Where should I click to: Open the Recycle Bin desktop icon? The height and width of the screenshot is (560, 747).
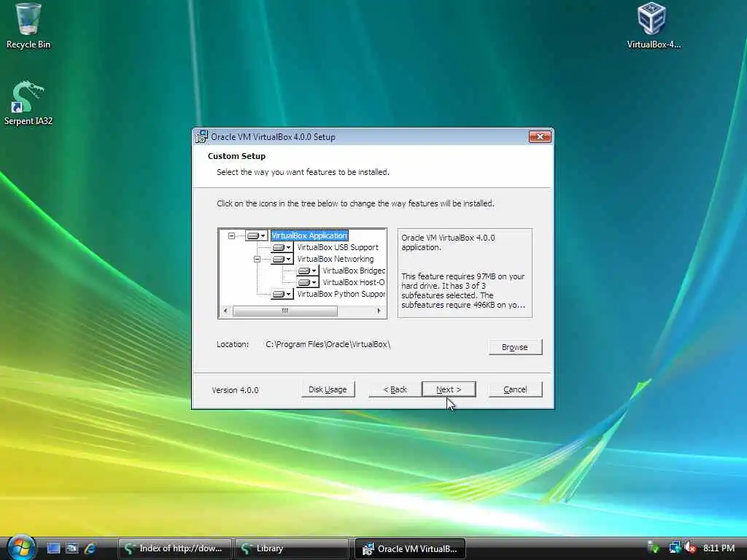tap(28, 26)
